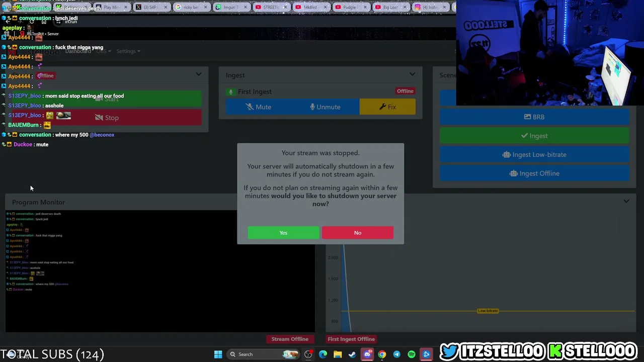Viewport: 644px width, 362px height.
Task: Click the Stream Offline status badge
Action: [x=290, y=339]
